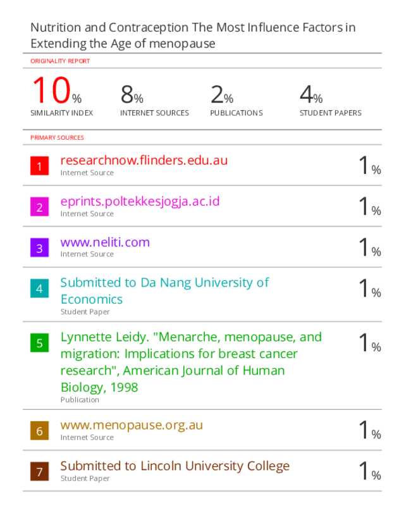The width and height of the screenshot is (411, 532).
Task: Click the 4% student papers figure
Action: pos(311,94)
